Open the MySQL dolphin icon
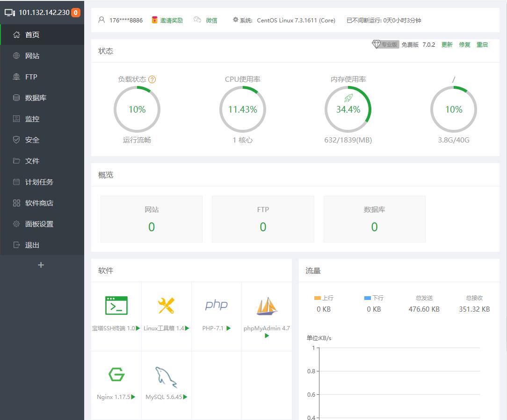This screenshot has width=507, height=420. coord(166,377)
